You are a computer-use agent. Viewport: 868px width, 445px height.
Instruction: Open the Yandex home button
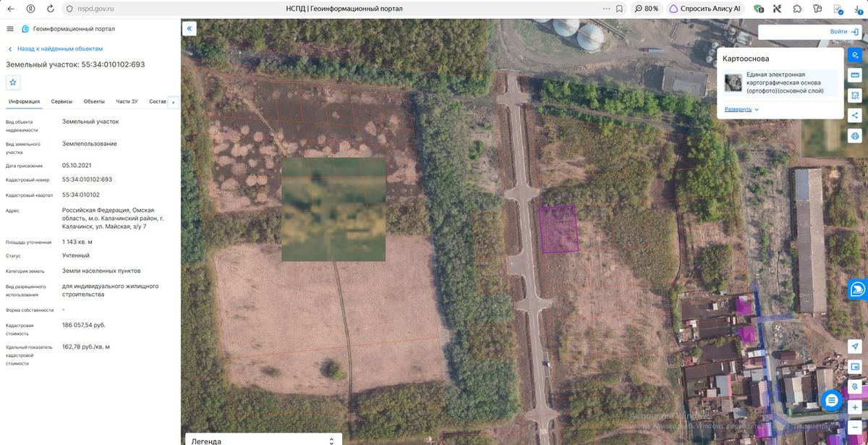point(30,9)
